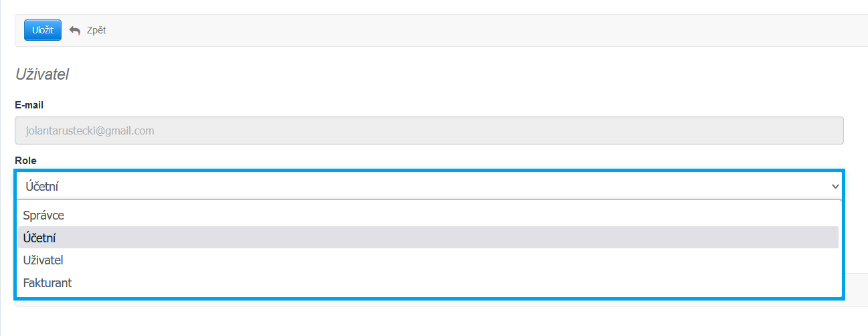Click the E-mail field label
The width and height of the screenshot is (868, 336).
pyautogui.click(x=29, y=105)
